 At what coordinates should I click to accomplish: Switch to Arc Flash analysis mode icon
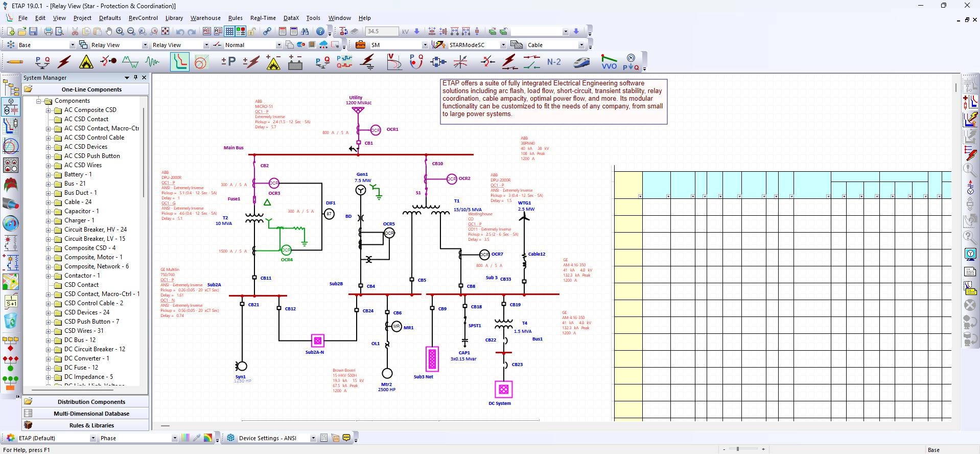click(86, 62)
